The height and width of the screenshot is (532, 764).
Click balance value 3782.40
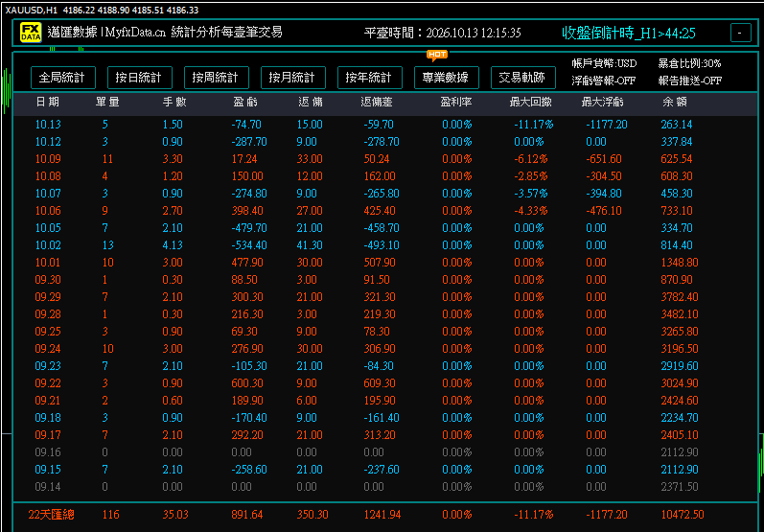click(680, 297)
